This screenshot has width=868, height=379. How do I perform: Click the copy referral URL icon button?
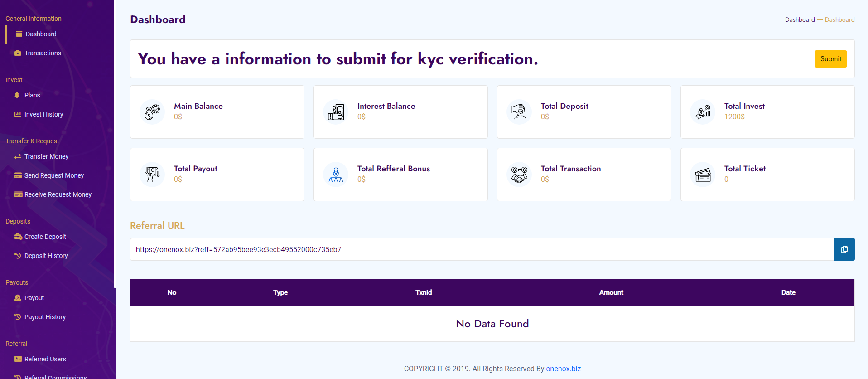pos(844,249)
